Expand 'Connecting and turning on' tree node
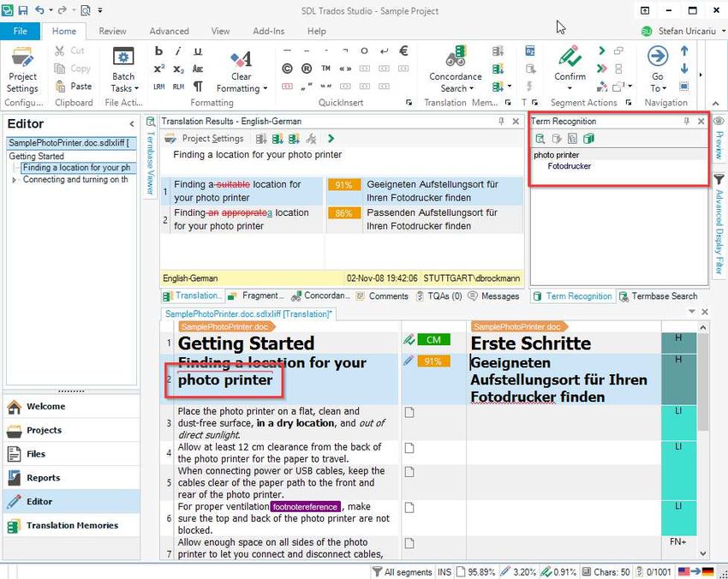The height and width of the screenshot is (579, 728). coord(14,180)
